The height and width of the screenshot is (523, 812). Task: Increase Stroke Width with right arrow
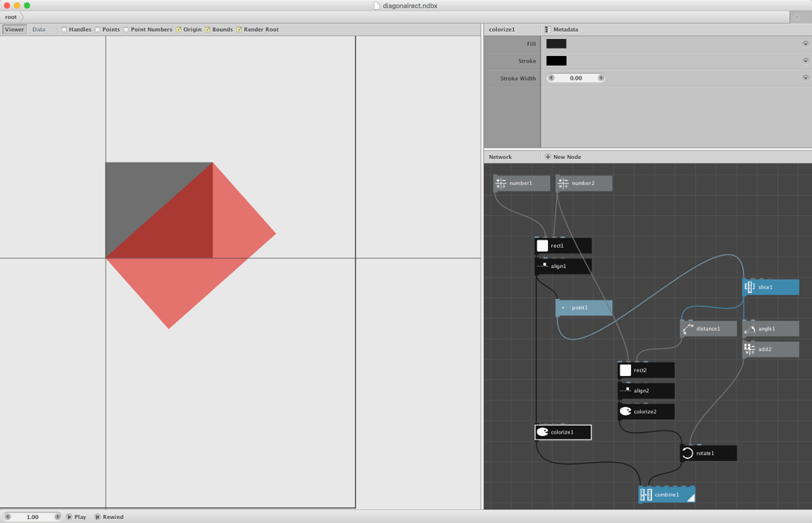(601, 78)
